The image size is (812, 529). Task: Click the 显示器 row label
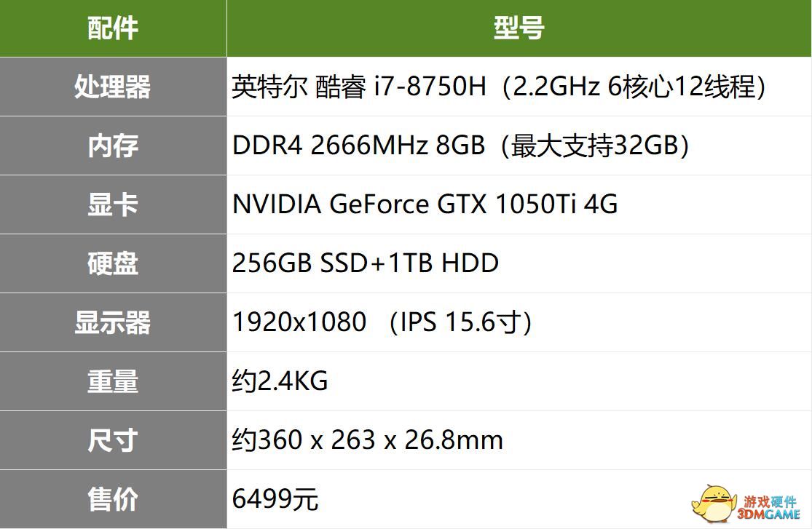(x=113, y=322)
